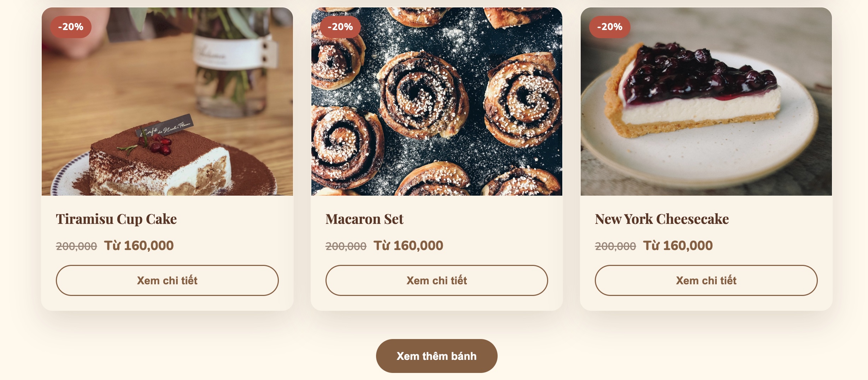The width and height of the screenshot is (868, 380).
Task: Click the -20% badge on Cheesecake card
Action: pyautogui.click(x=610, y=27)
